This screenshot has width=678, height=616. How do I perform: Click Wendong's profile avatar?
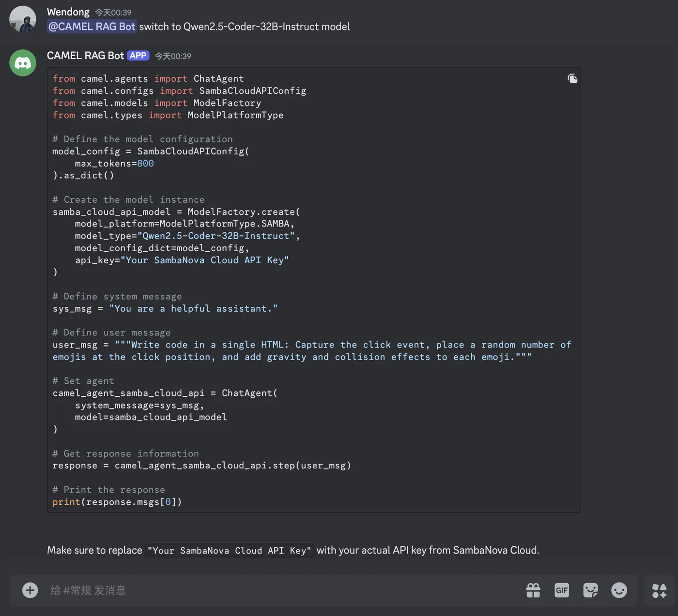click(23, 19)
